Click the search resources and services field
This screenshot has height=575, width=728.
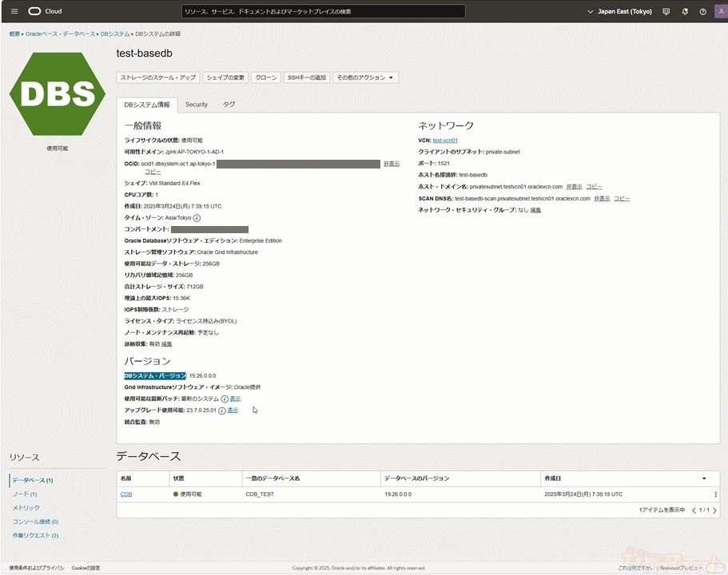coord(323,11)
